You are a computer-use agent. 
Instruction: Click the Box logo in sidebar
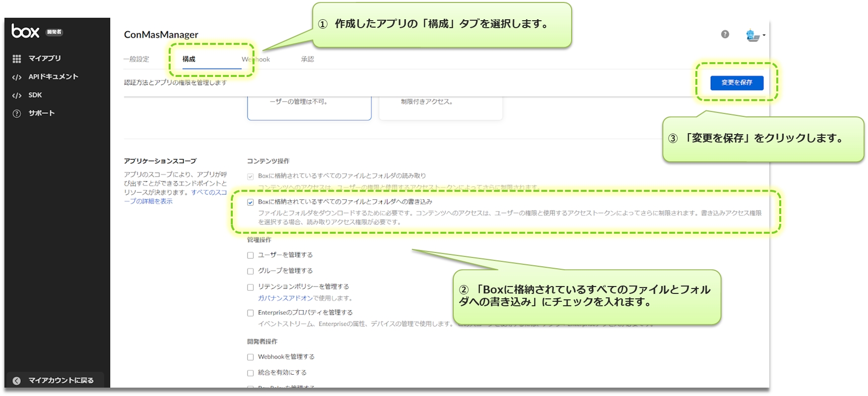click(25, 31)
